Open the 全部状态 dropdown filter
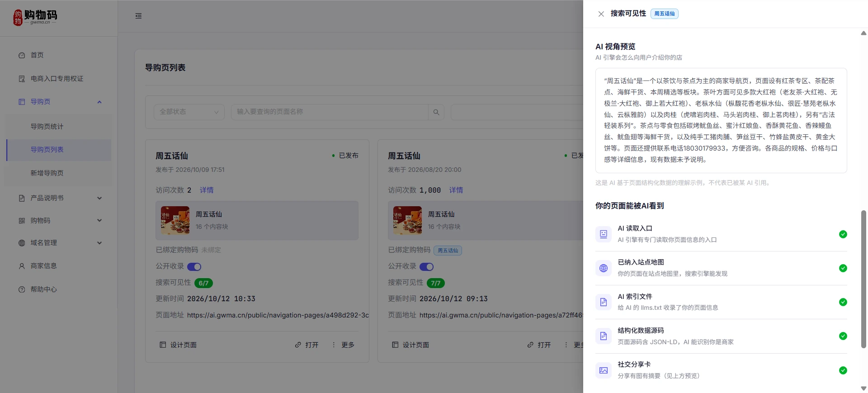This screenshot has width=868, height=393. (189, 112)
